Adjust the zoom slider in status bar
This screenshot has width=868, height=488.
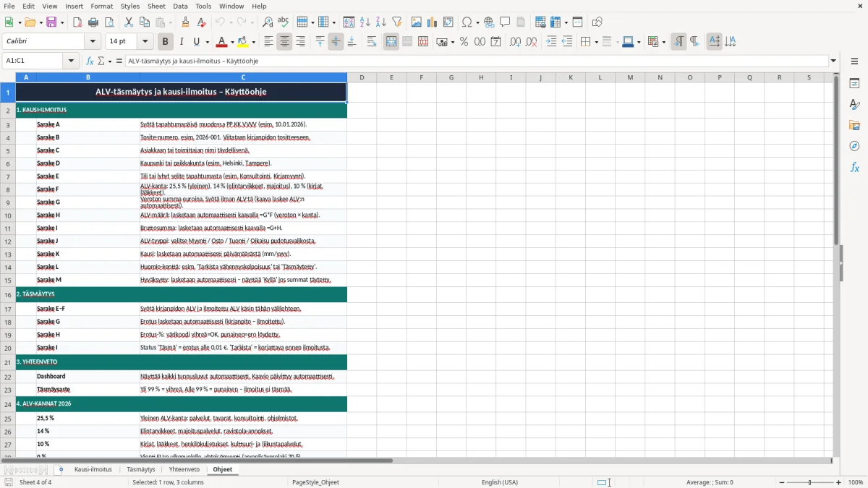tap(810, 482)
